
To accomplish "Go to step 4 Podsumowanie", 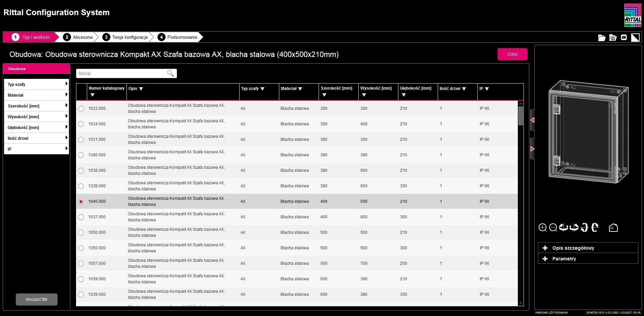I will 178,37.
